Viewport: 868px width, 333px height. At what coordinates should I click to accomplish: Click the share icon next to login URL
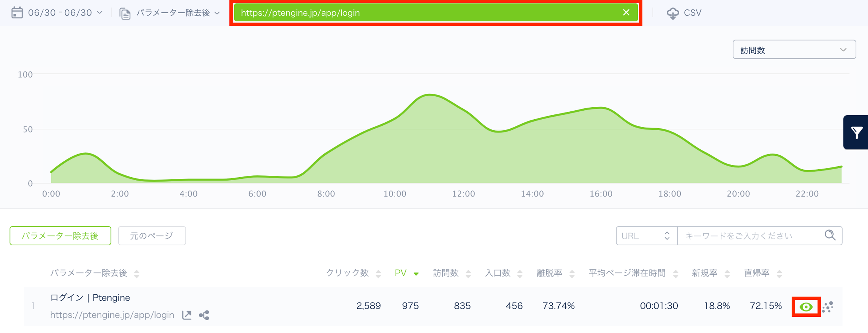(204, 315)
